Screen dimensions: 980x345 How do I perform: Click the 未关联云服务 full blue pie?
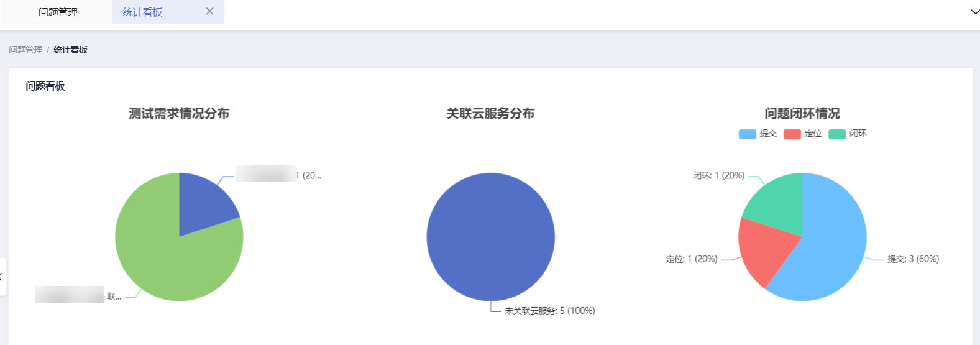coord(490,237)
